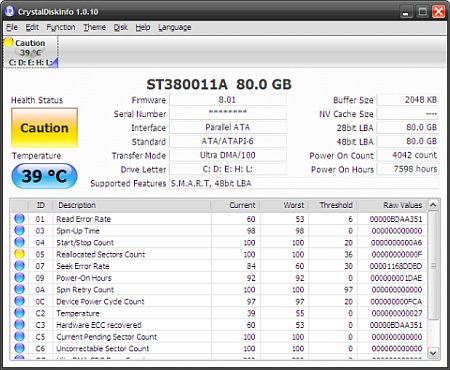Click the yellow status dot for Reallocated Sectors Count

tap(19, 254)
